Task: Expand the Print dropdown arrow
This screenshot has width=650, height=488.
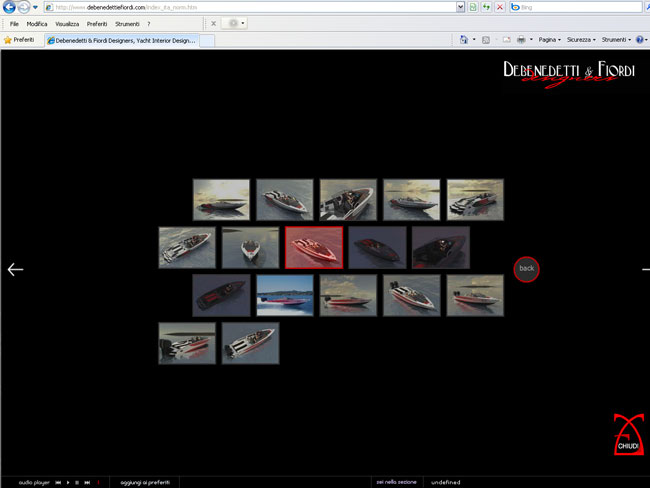Action: 531,40
